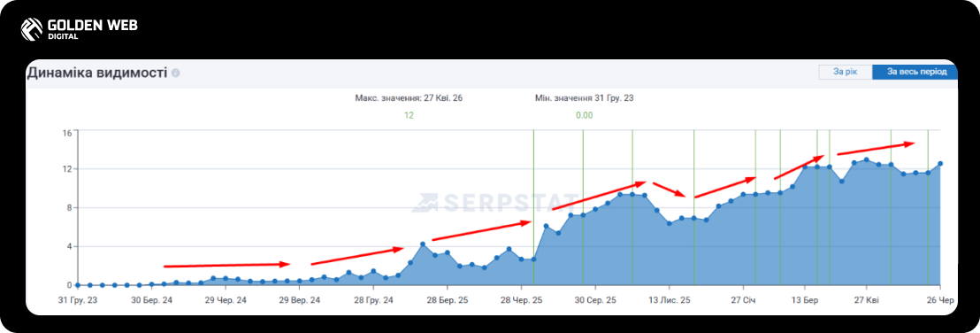Switch to the За рік tab
980x333 pixels.
pyautogui.click(x=845, y=72)
